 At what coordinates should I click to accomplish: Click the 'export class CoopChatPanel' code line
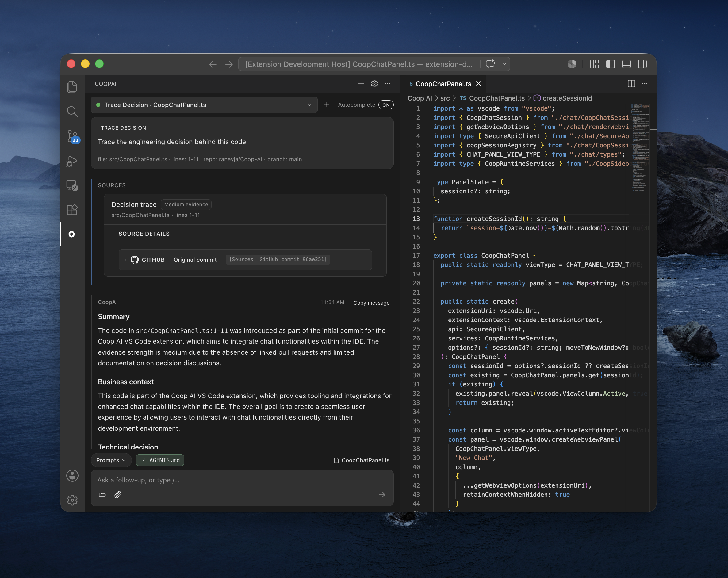point(485,255)
